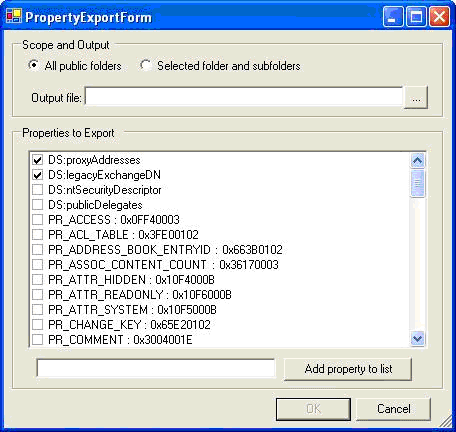Close the PropertyExportForm window
The height and width of the screenshot is (432, 456).
(439, 16)
